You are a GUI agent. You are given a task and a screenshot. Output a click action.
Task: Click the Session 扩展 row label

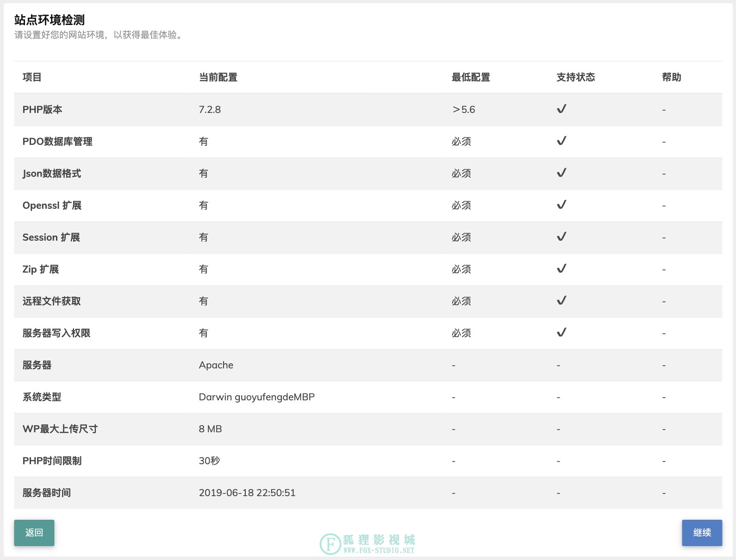click(x=51, y=237)
